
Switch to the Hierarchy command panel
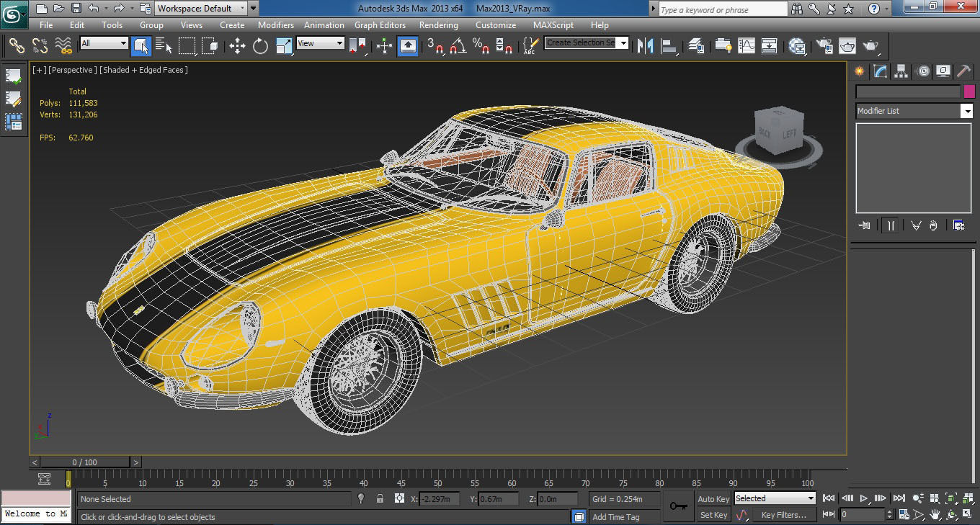click(x=901, y=71)
